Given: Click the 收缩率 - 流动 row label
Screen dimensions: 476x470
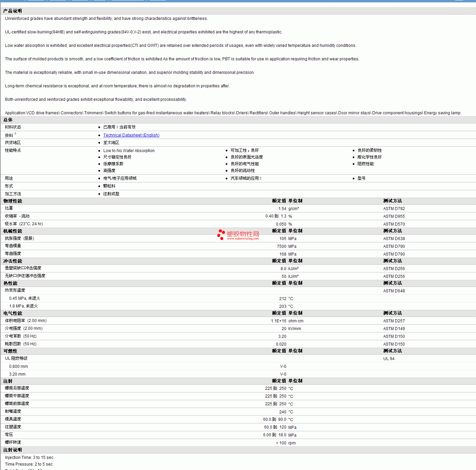Looking at the screenshot, I should pos(17,216).
